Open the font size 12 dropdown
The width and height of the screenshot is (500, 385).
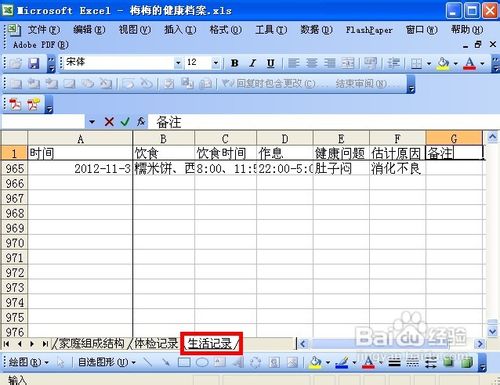216,63
